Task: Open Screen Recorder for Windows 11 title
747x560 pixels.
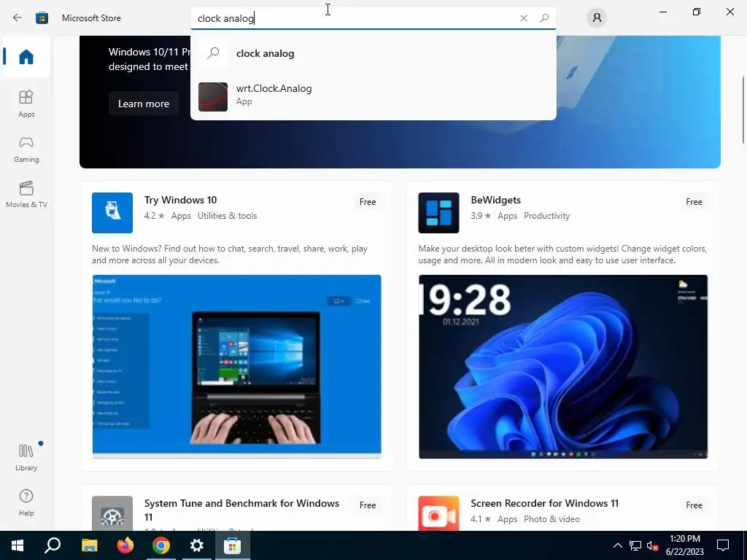Action: [544, 503]
